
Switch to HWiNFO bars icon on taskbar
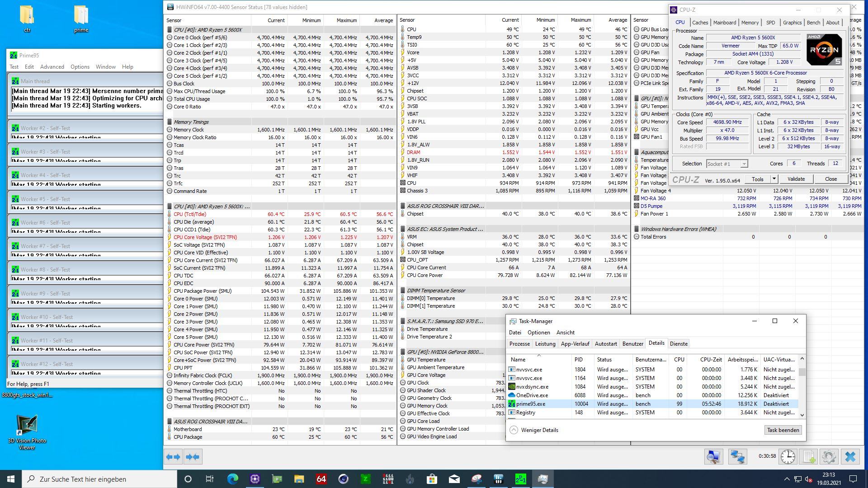(x=498, y=479)
